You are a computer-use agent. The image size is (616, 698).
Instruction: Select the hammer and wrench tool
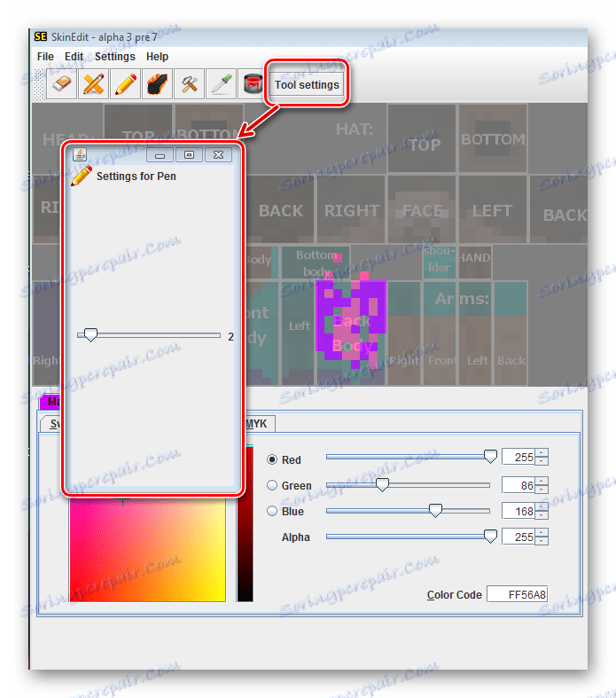[190, 83]
